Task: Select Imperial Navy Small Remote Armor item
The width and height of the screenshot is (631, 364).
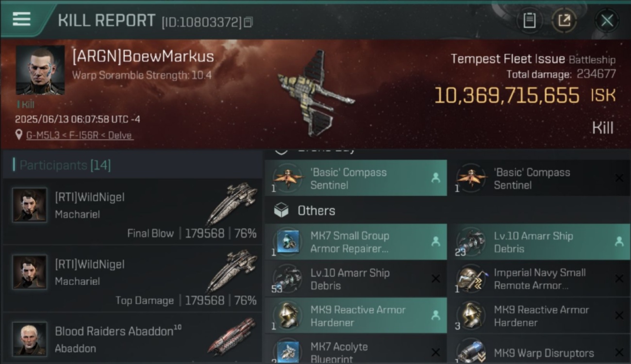Action: click(x=538, y=279)
